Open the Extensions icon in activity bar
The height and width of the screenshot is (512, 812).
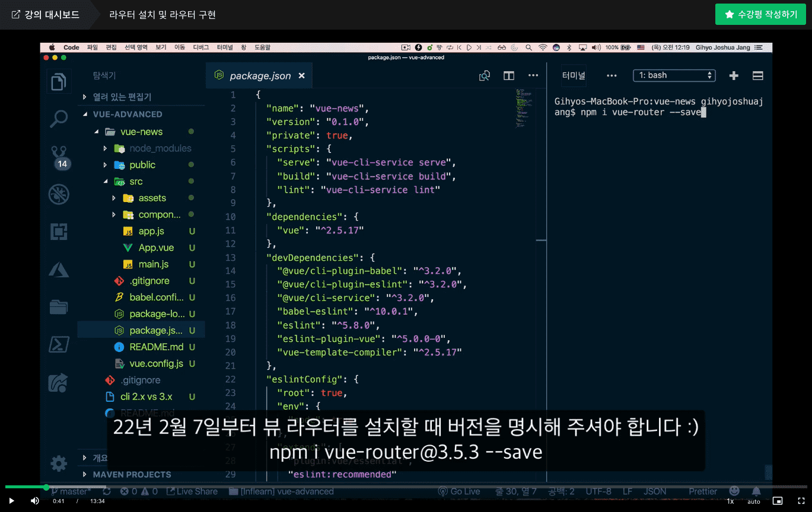(x=58, y=232)
